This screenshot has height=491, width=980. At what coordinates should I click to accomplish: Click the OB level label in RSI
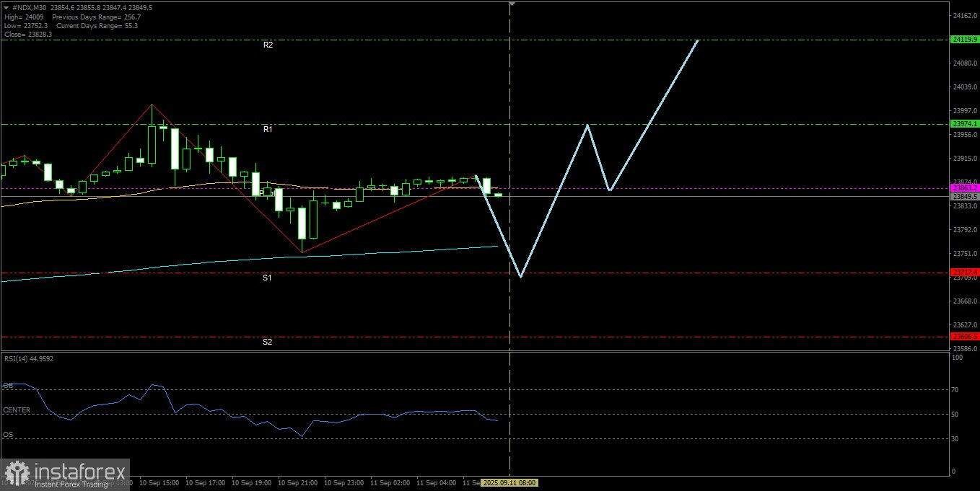[8, 386]
